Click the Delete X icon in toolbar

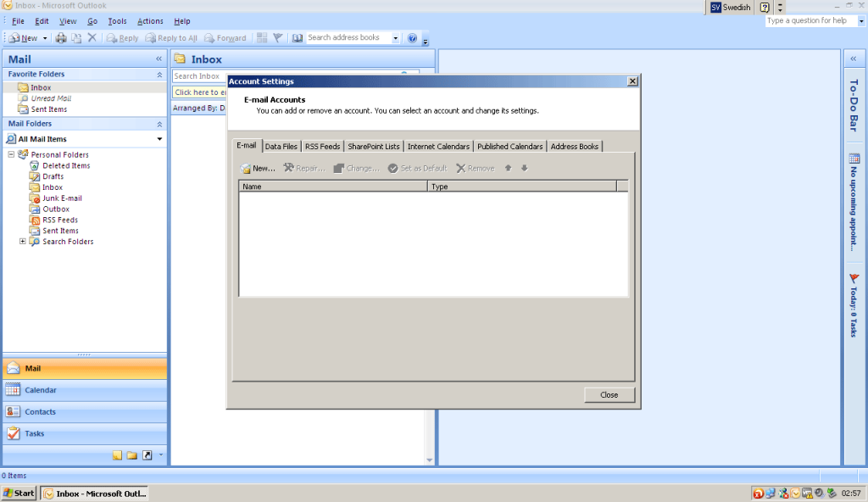92,37
